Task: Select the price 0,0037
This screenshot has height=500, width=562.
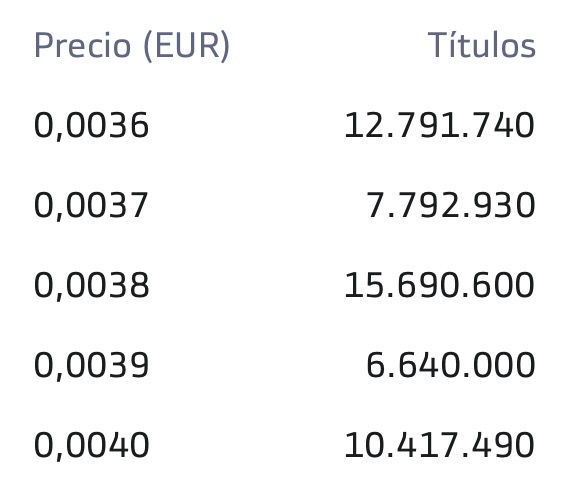Action: pos(91,206)
